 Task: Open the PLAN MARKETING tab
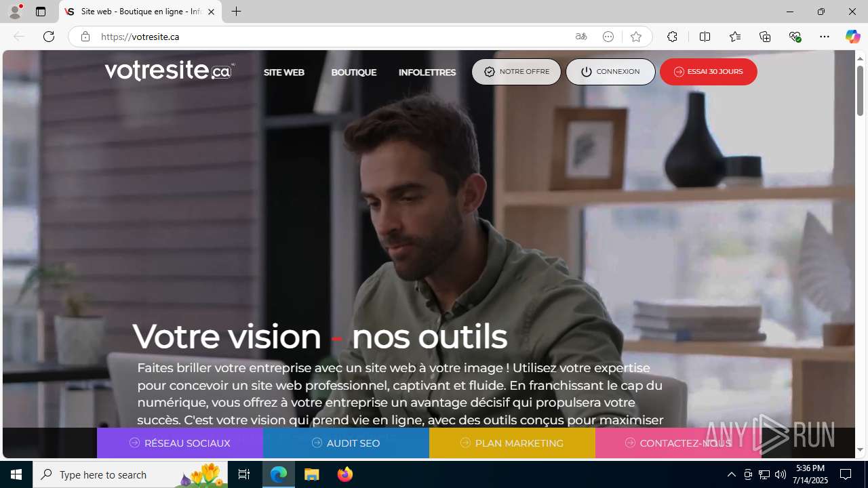(x=512, y=443)
